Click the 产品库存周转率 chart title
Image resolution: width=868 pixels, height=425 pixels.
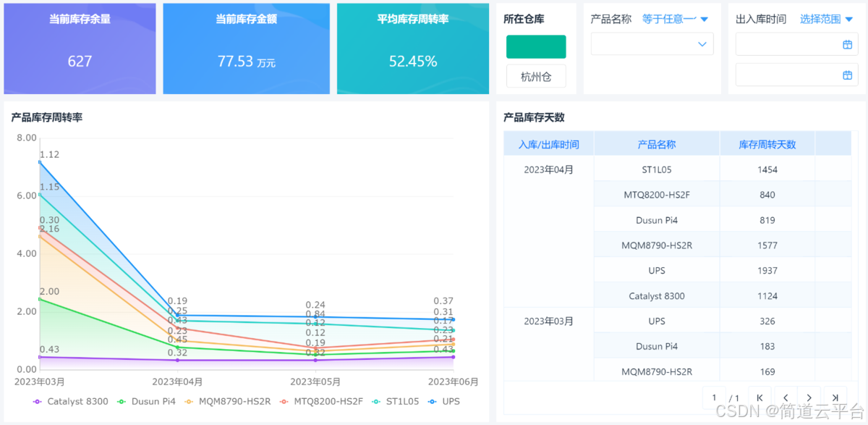coord(46,117)
